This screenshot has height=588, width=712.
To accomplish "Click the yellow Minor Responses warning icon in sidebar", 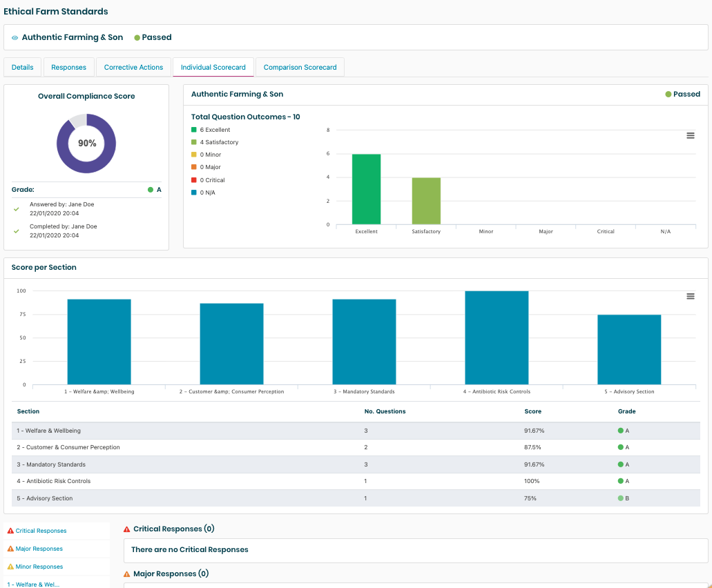I will pos(10,567).
